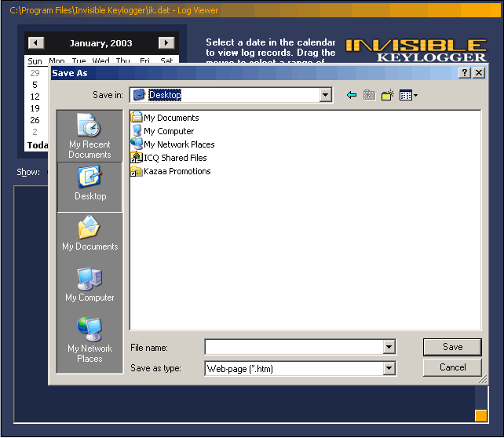Click the Save button
The height and width of the screenshot is (438, 504).
click(x=452, y=347)
